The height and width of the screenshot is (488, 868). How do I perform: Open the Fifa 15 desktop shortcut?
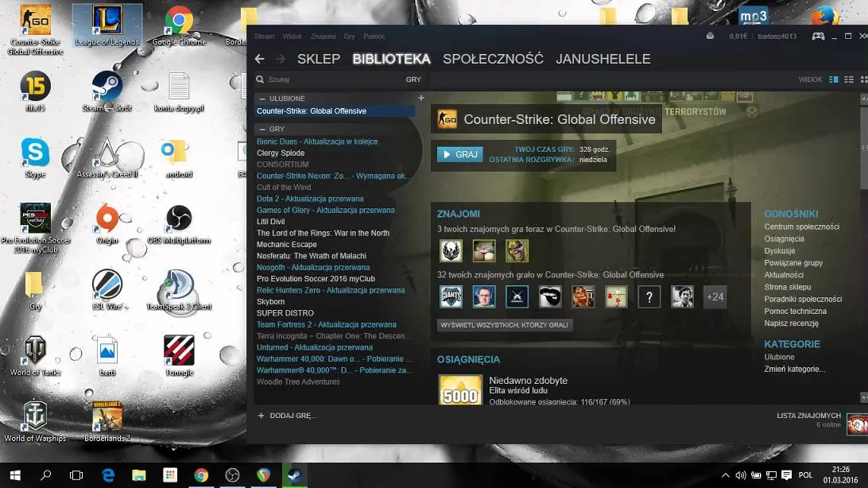[36, 91]
